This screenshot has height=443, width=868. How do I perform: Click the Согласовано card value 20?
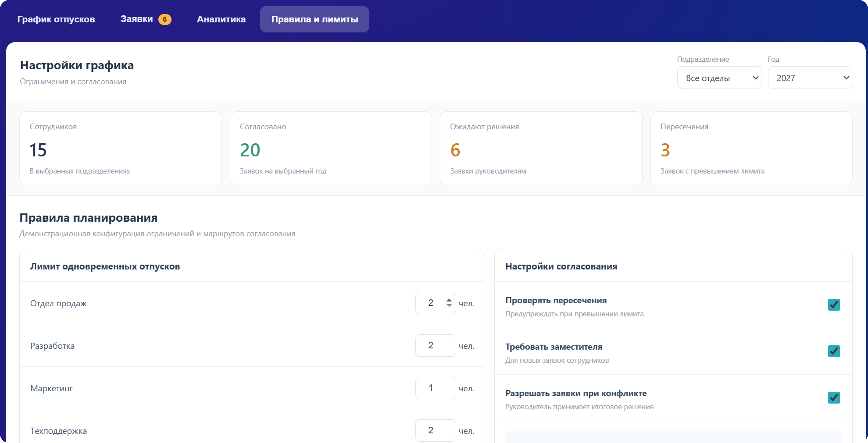tap(250, 150)
